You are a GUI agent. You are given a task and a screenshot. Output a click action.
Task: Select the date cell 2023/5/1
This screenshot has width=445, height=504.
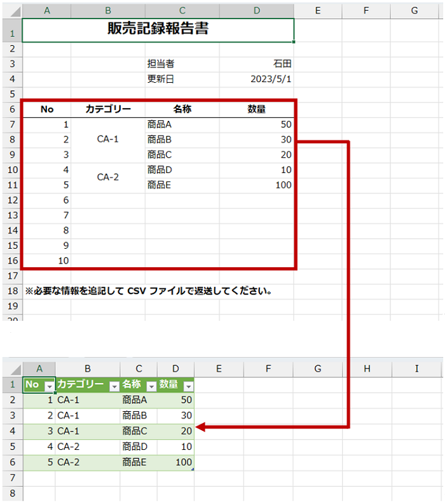point(257,79)
